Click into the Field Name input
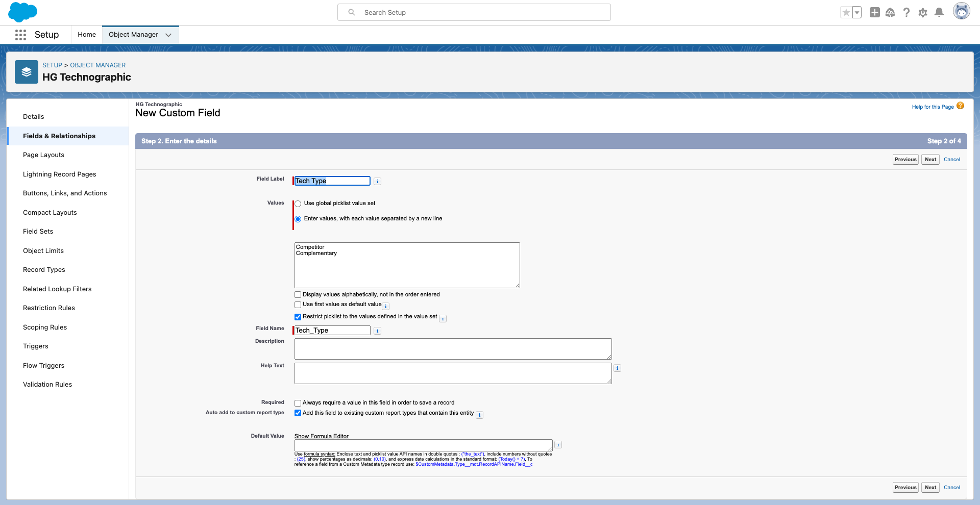The image size is (980, 505). tap(332, 331)
